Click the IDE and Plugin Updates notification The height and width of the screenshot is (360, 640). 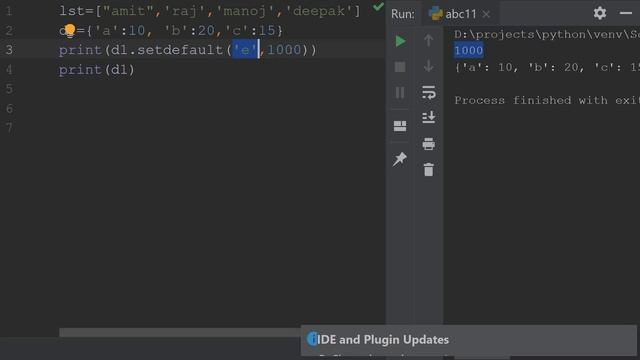pyautogui.click(x=469, y=340)
